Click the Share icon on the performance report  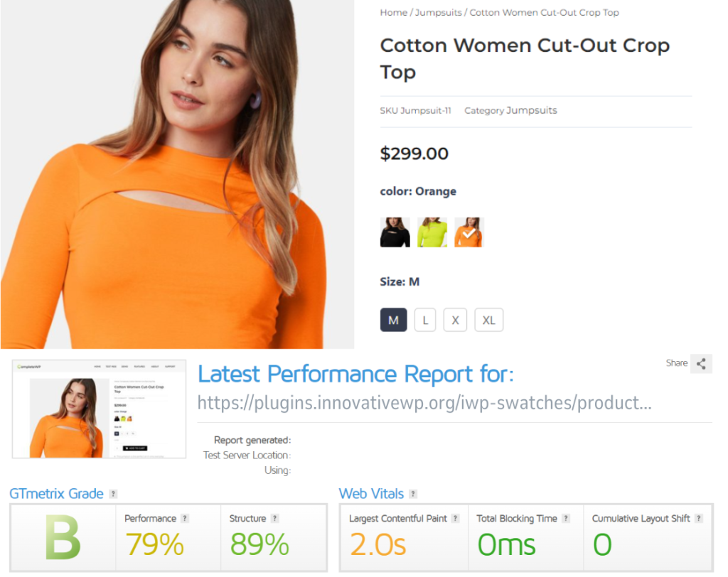coord(701,363)
